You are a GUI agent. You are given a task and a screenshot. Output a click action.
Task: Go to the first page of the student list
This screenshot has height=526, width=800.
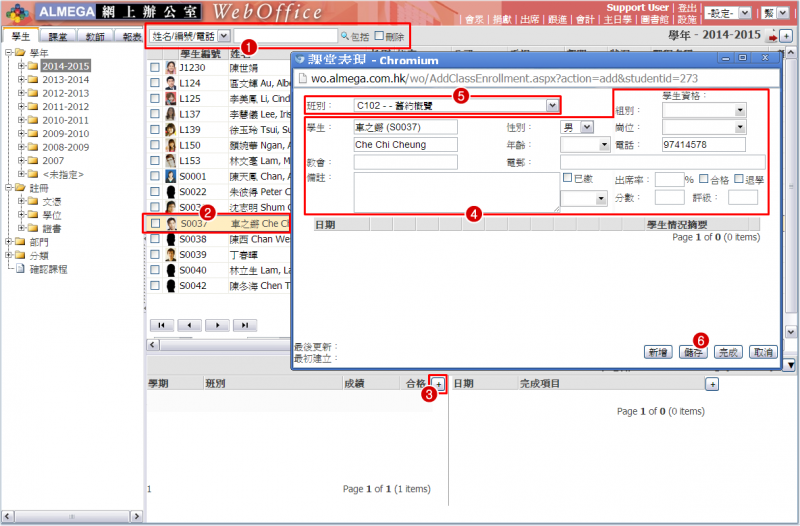[161, 325]
